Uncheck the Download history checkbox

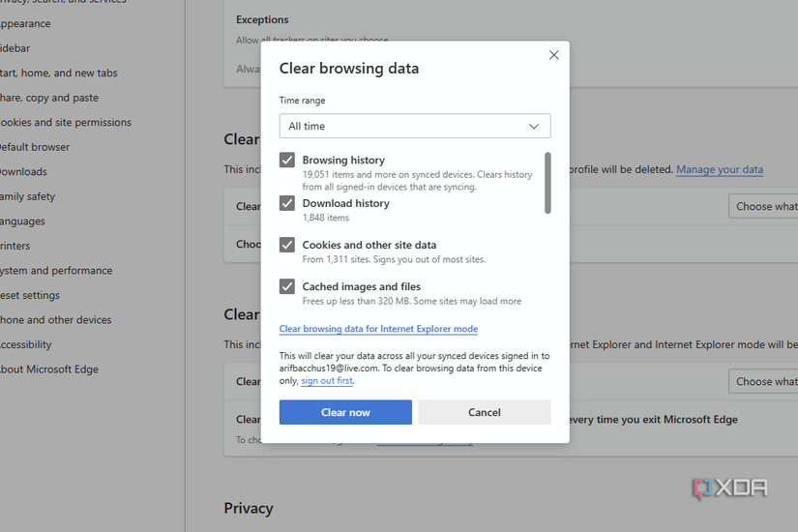tap(287, 203)
